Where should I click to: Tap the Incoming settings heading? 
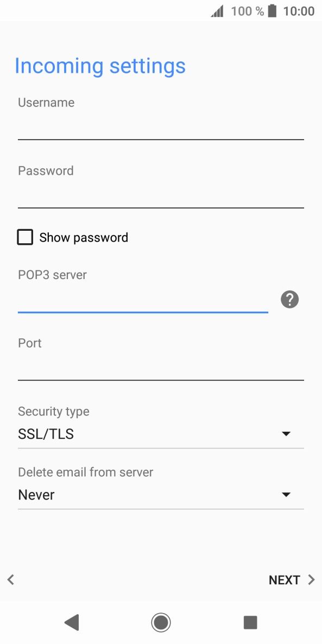point(100,66)
